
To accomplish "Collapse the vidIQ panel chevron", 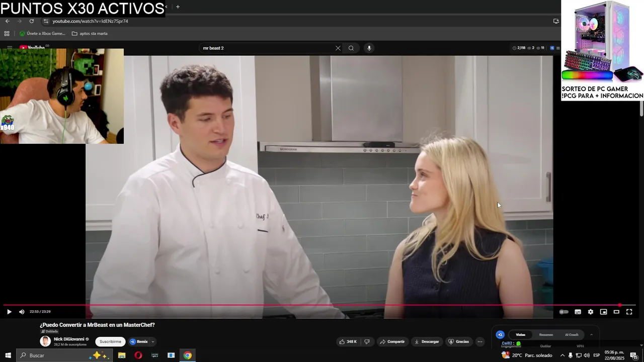I will (x=591, y=335).
